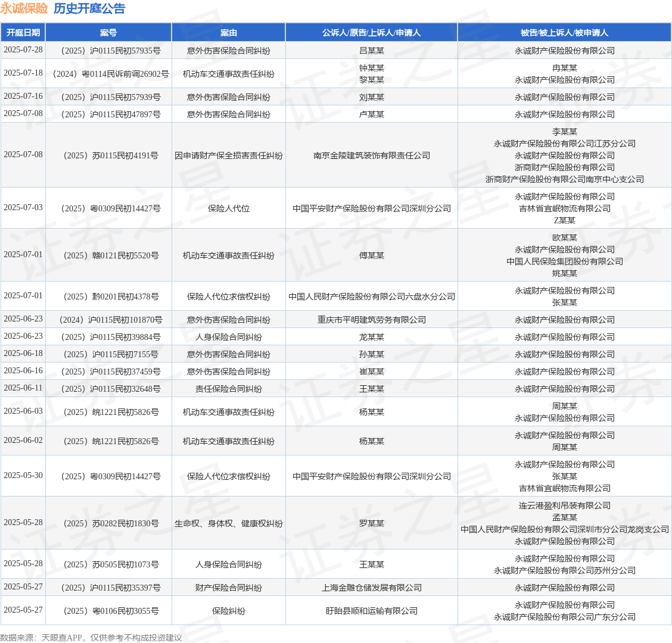This screenshot has width=672, height=643.
Task: Click the date 2025-07-03
Action: click(x=23, y=207)
